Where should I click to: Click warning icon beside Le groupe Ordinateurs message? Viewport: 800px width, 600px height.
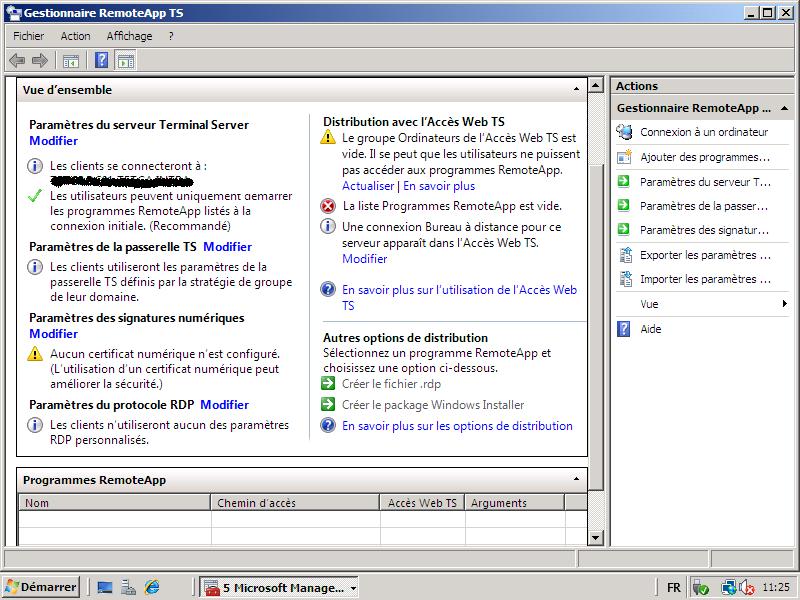(328, 137)
